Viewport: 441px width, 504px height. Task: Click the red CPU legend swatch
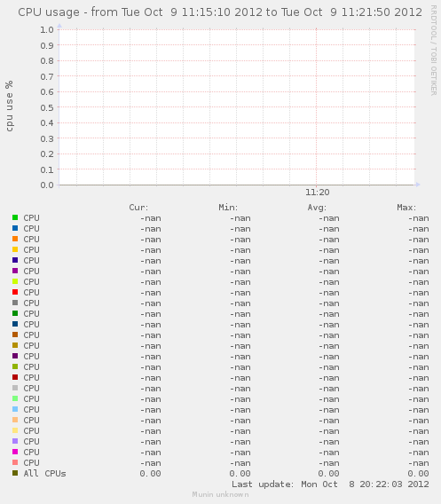pos(15,292)
